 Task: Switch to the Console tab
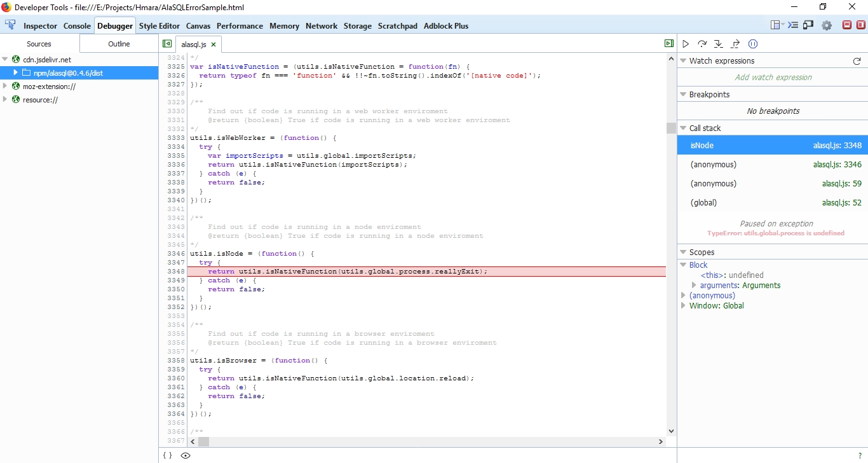coord(77,26)
